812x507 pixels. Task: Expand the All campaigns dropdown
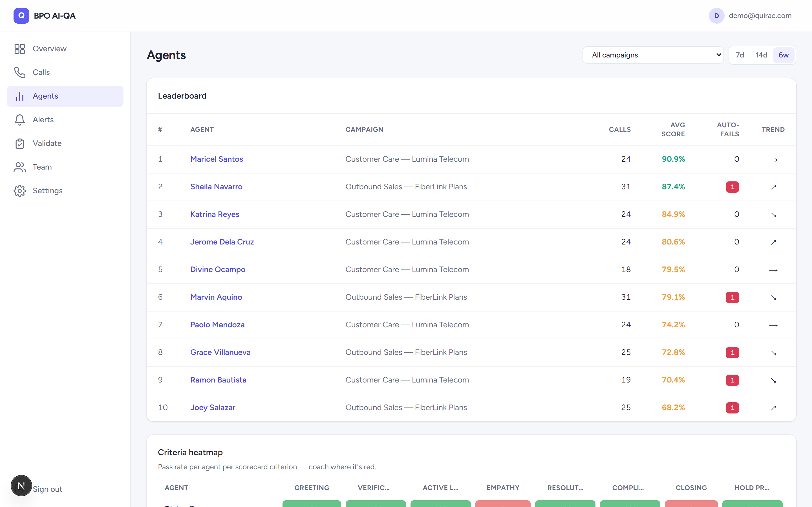(x=653, y=55)
